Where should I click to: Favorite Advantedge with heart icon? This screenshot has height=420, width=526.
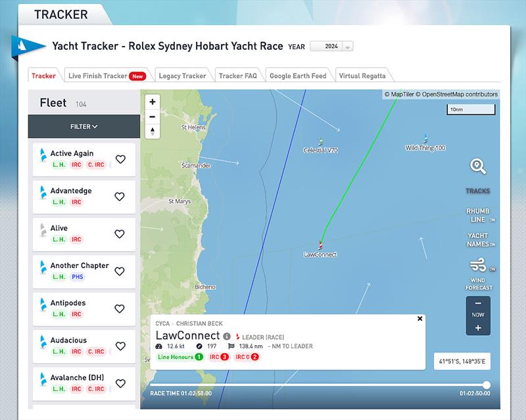point(120,197)
